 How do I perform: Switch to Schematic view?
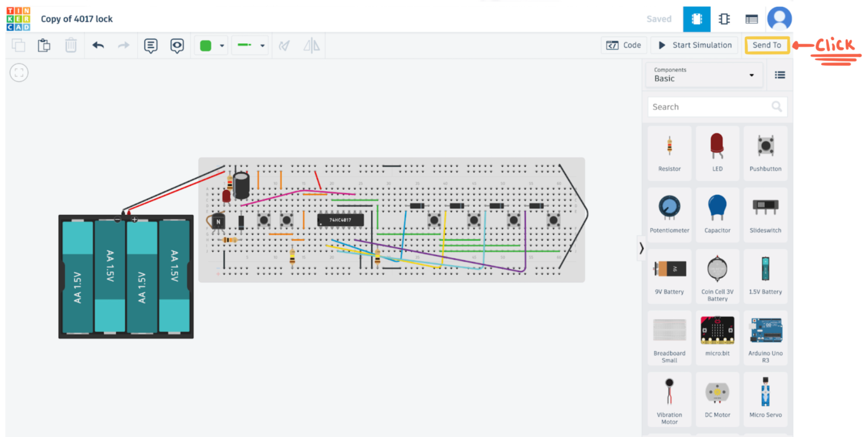(x=724, y=19)
